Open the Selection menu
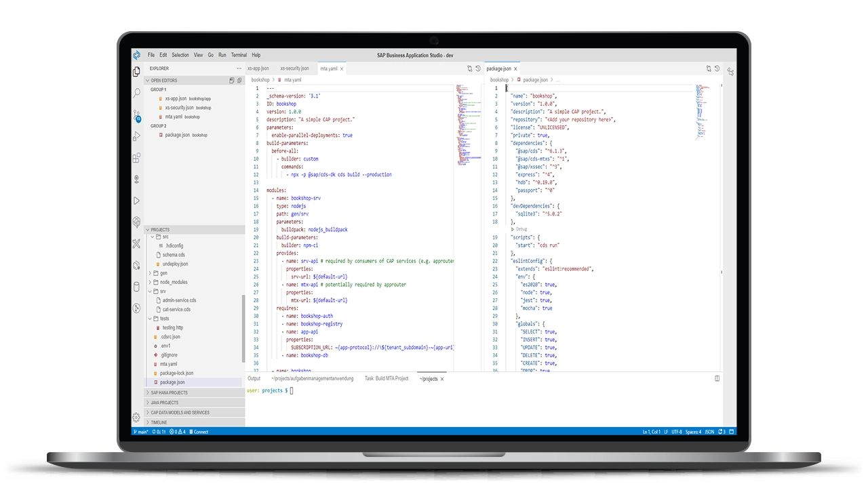 [180, 55]
